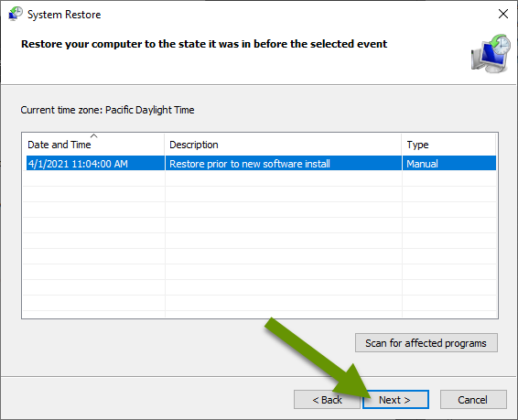Cancel the System Restore wizard
The image size is (518, 420).
tap(473, 400)
